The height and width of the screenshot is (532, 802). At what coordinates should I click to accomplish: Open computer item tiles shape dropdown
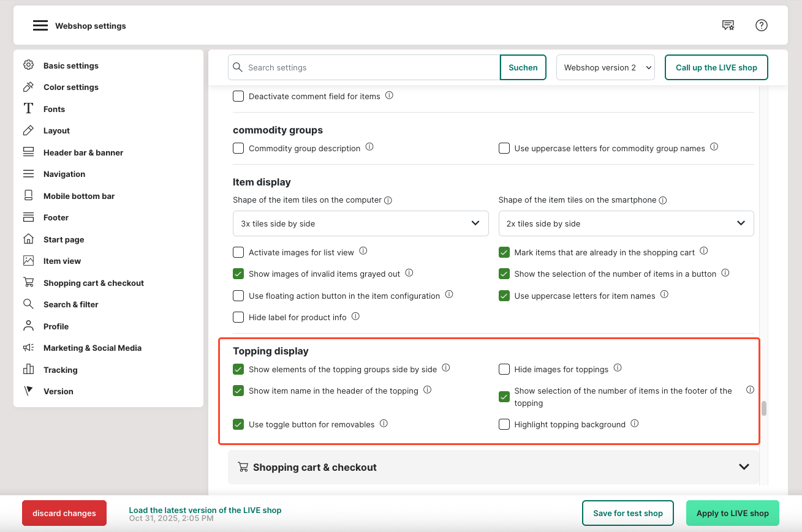click(x=360, y=223)
